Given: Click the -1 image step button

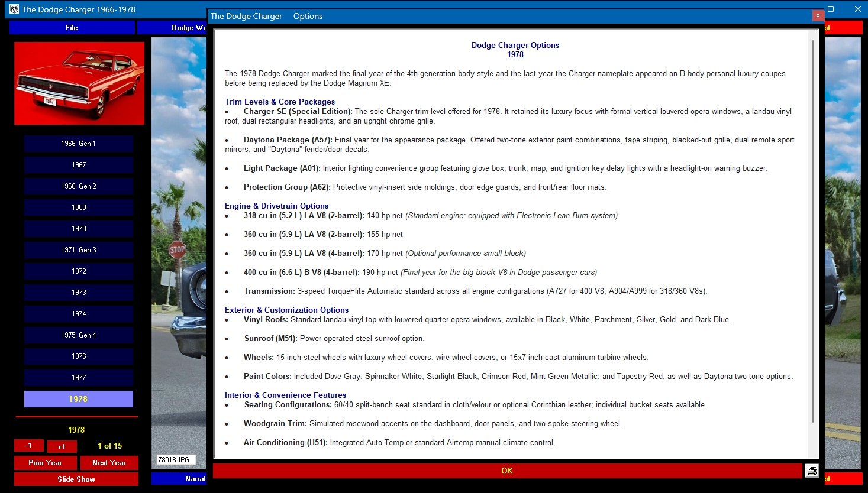Looking at the screenshot, I should click(x=29, y=446).
